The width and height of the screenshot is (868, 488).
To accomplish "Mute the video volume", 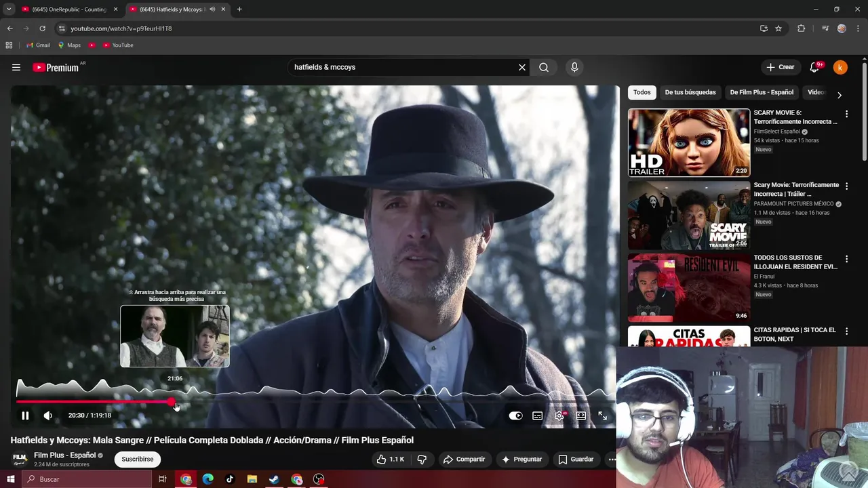I will [47, 415].
